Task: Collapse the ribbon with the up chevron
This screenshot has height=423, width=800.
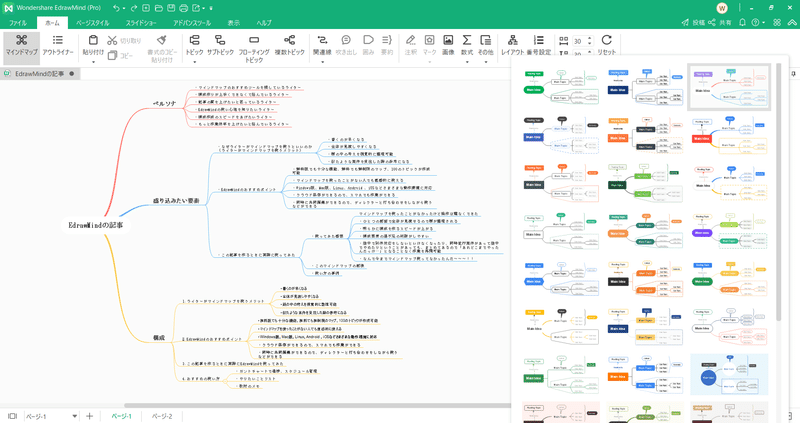Action: (792, 22)
